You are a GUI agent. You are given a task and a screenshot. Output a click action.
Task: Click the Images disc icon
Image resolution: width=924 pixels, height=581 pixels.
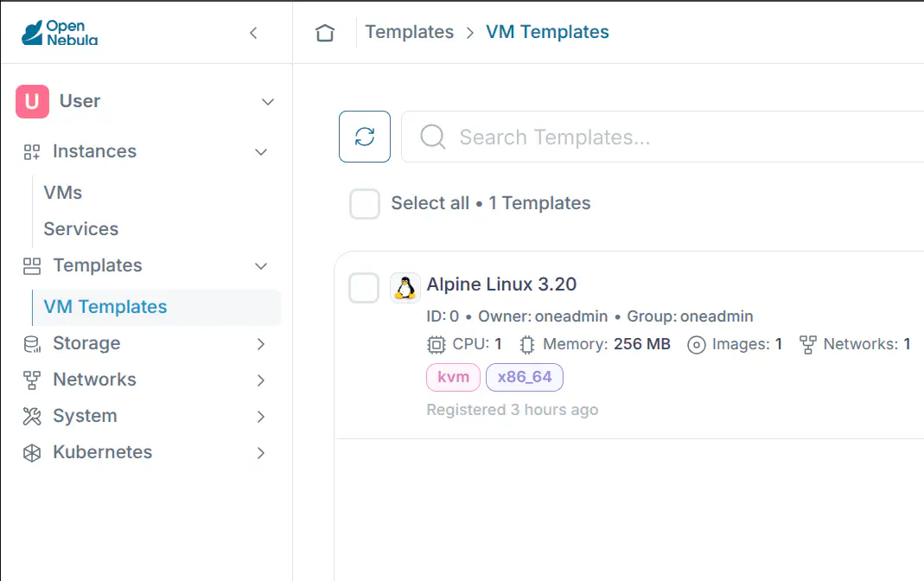pos(697,345)
